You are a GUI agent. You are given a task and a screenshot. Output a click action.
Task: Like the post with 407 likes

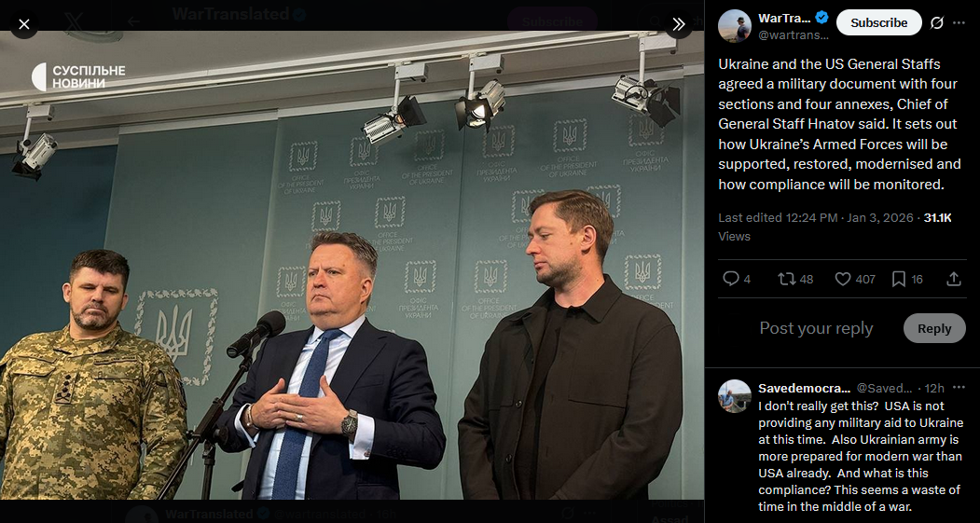(x=855, y=279)
